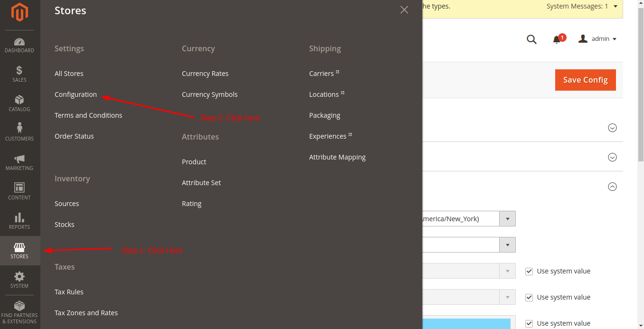Open Currency Rates
The height and width of the screenshot is (329, 644).
[205, 74]
